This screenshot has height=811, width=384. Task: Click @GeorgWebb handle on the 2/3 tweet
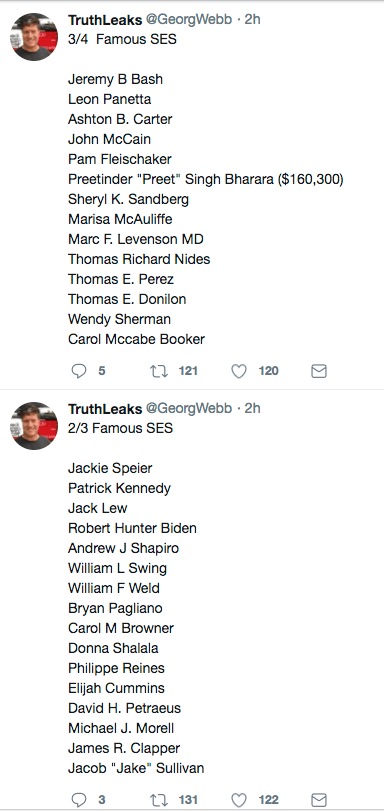(189, 409)
